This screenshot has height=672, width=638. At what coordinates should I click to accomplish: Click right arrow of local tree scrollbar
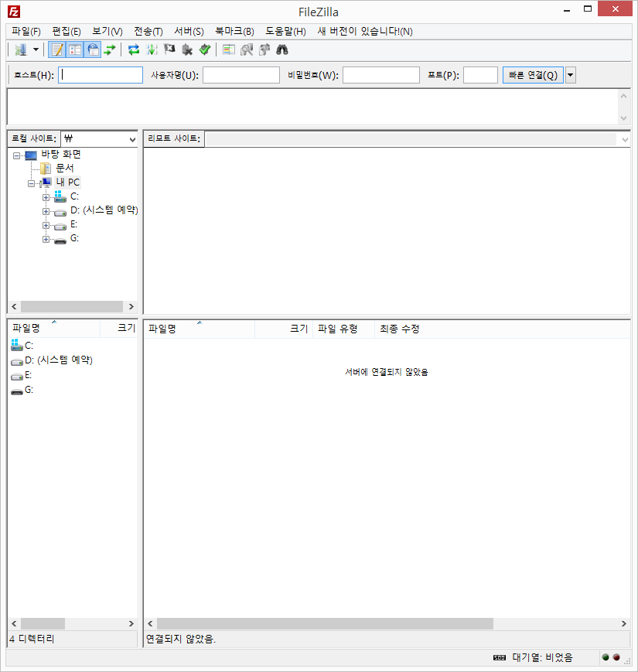pyautogui.click(x=131, y=306)
